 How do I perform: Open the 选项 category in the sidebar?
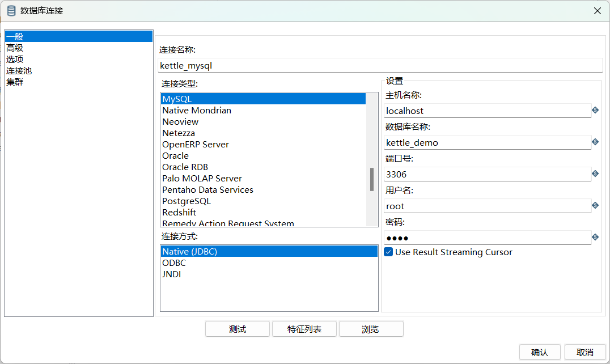[15, 59]
